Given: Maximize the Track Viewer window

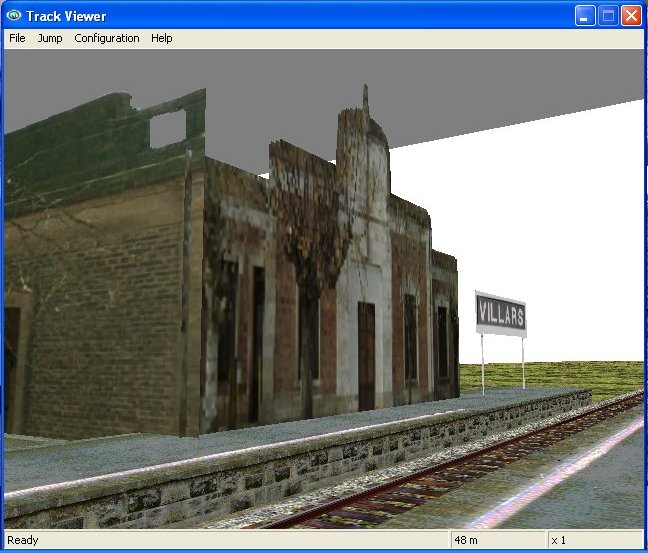Looking at the screenshot, I should click(608, 16).
